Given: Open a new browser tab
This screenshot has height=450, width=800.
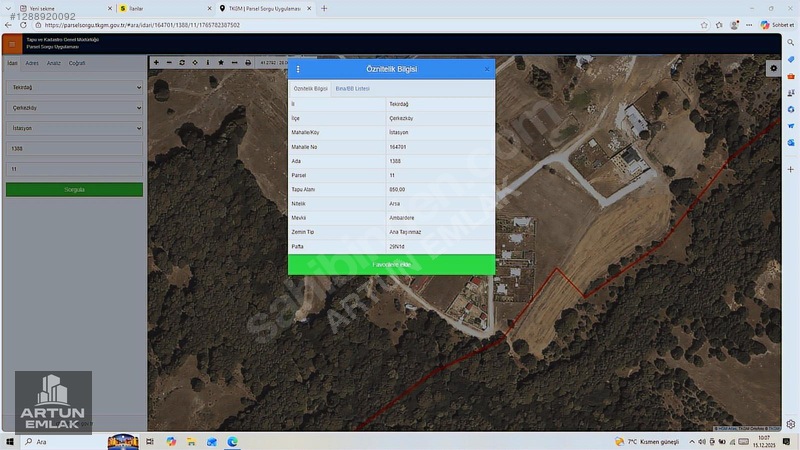Looking at the screenshot, I should [324, 8].
